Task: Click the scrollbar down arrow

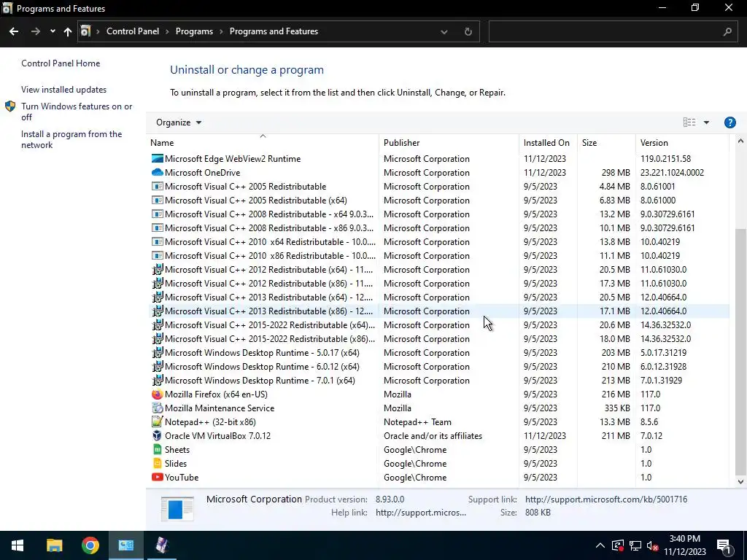Action: coord(740,481)
